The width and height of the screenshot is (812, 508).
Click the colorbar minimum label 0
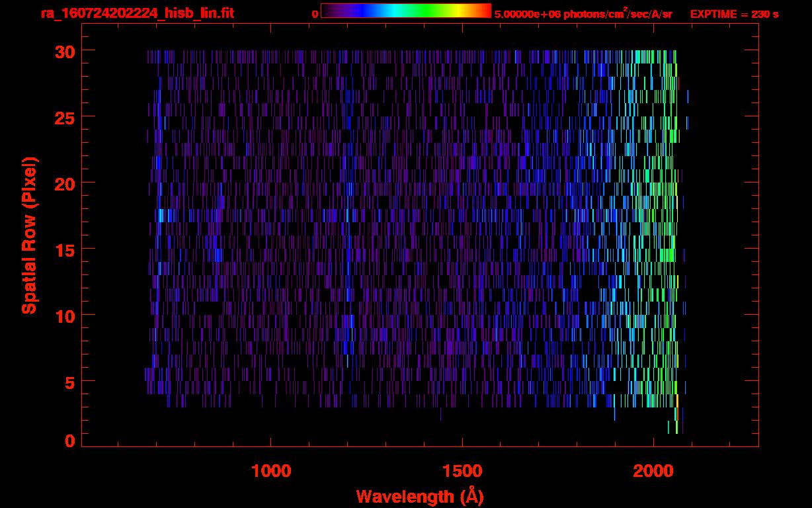[315, 14]
